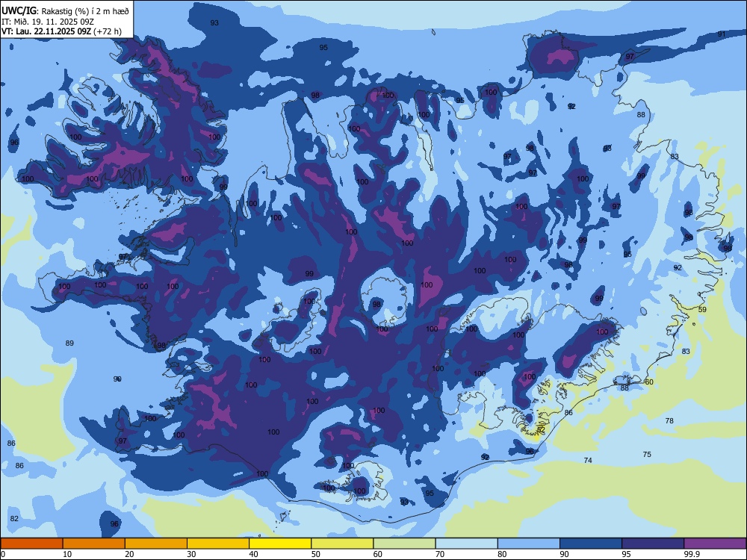Click the legend scale label '80'
Image resolution: width=747 pixels, height=560 pixels.
tap(502, 554)
